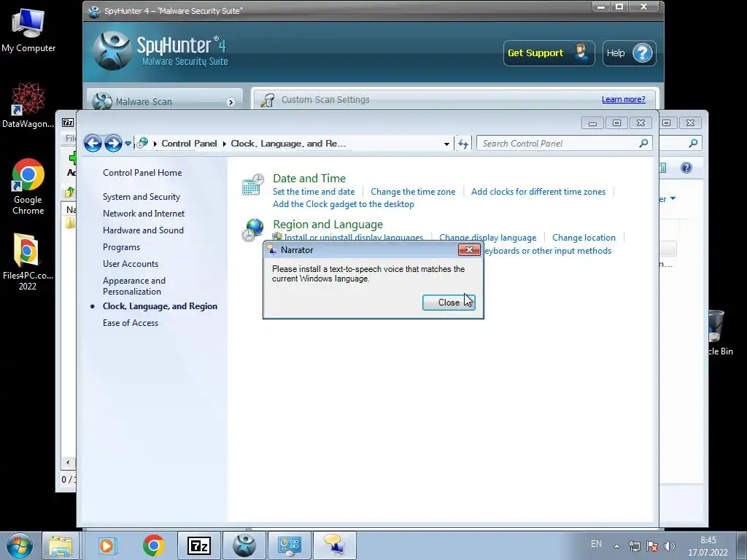Switch to 7-Zip taskbar button

pyautogui.click(x=198, y=545)
